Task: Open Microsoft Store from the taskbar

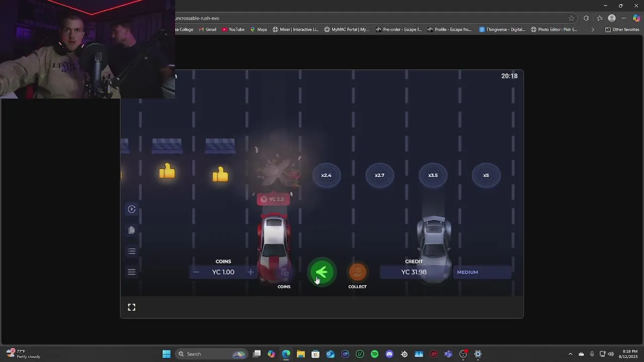Action: click(315, 354)
